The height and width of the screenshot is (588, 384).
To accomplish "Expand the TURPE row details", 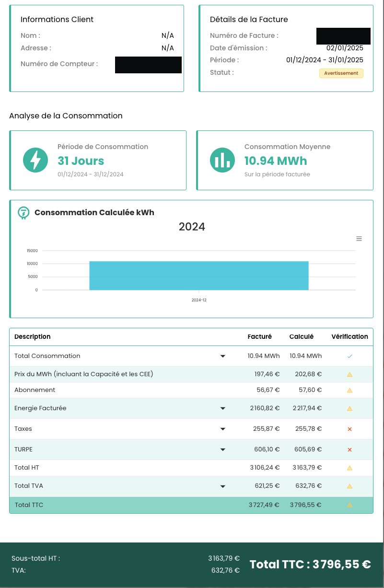I will coord(222,450).
